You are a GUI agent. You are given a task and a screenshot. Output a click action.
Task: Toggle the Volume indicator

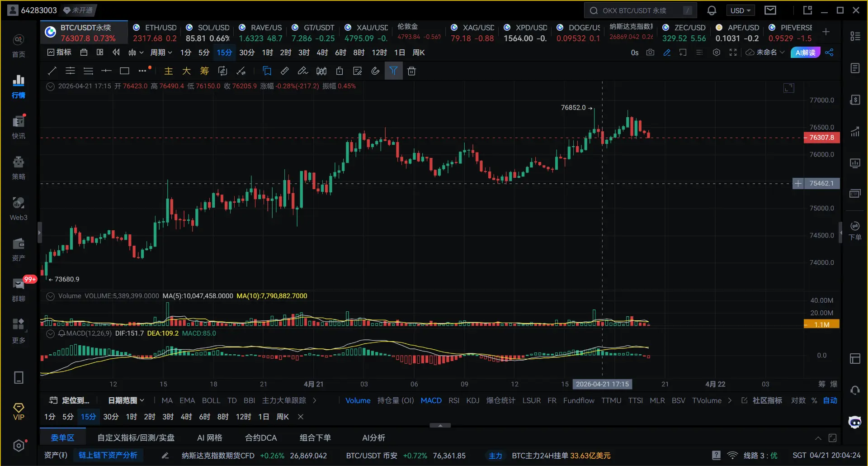(x=358, y=400)
